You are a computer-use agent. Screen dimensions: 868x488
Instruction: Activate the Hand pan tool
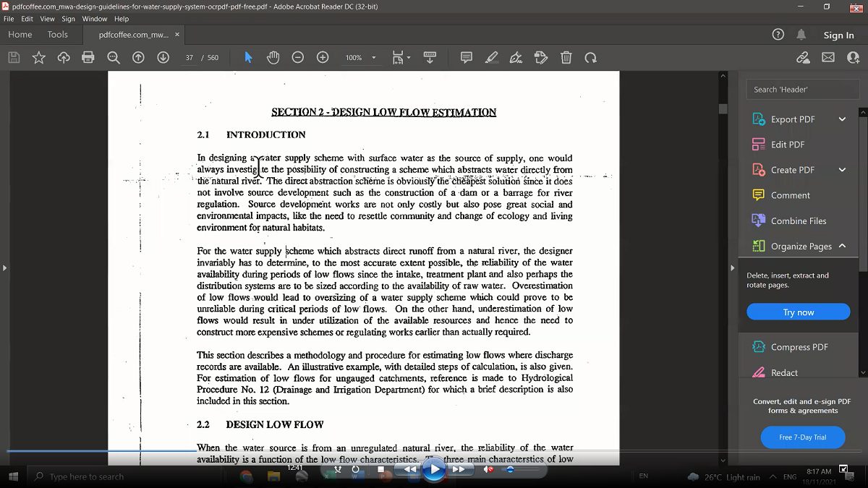pyautogui.click(x=273, y=58)
